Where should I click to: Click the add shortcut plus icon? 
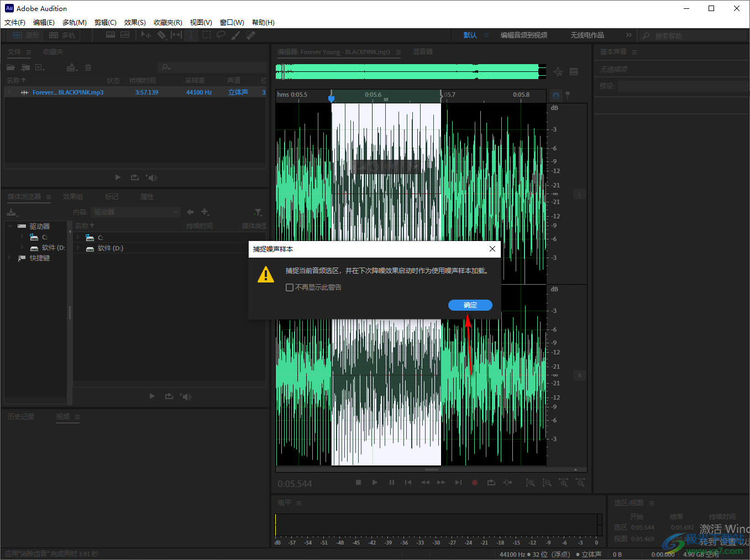pyautogui.click(x=205, y=212)
